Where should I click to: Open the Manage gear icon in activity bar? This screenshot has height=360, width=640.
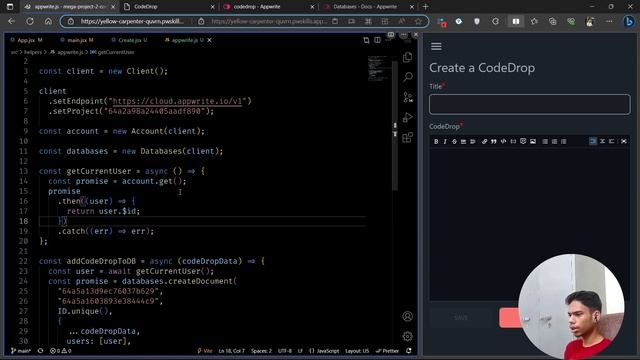(x=407, y=336)
